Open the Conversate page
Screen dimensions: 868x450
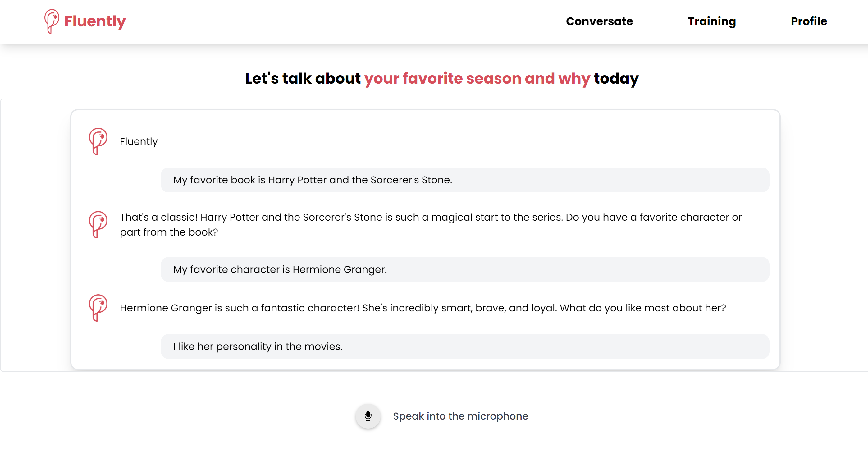point(599,21)
